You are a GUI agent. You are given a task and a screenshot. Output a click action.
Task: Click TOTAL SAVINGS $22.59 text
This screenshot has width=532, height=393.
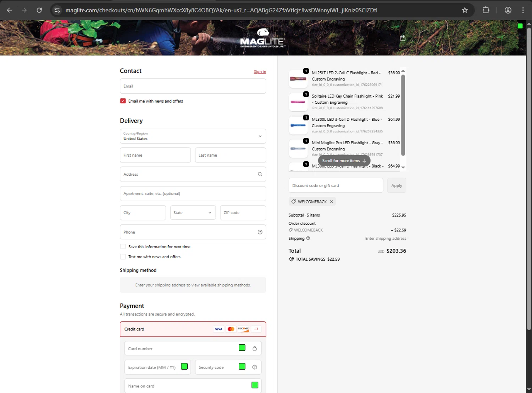(318, 259)
